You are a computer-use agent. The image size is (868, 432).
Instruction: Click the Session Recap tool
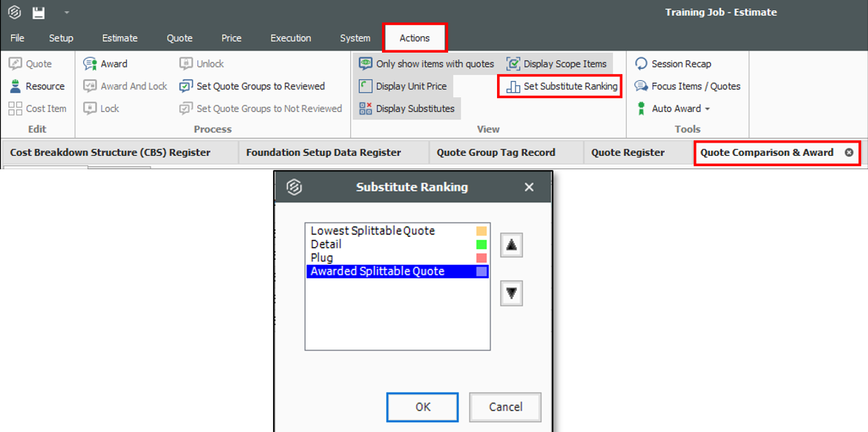pyautogui.click(x=673, y=64)
